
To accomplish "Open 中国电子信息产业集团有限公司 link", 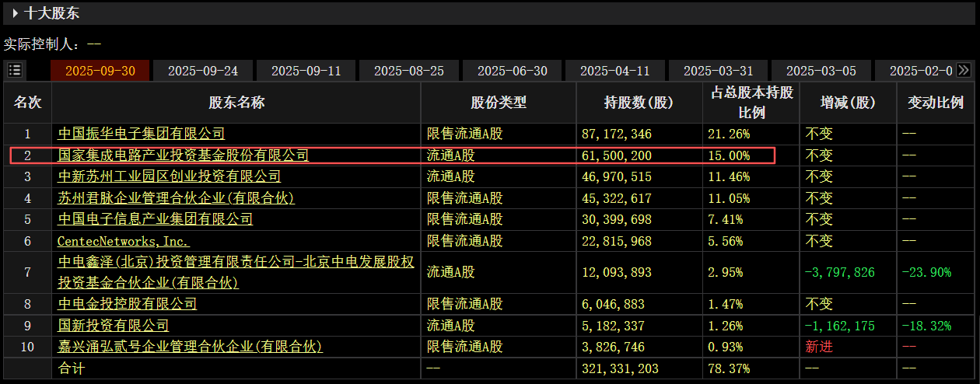I will click(x=155, y=219).
